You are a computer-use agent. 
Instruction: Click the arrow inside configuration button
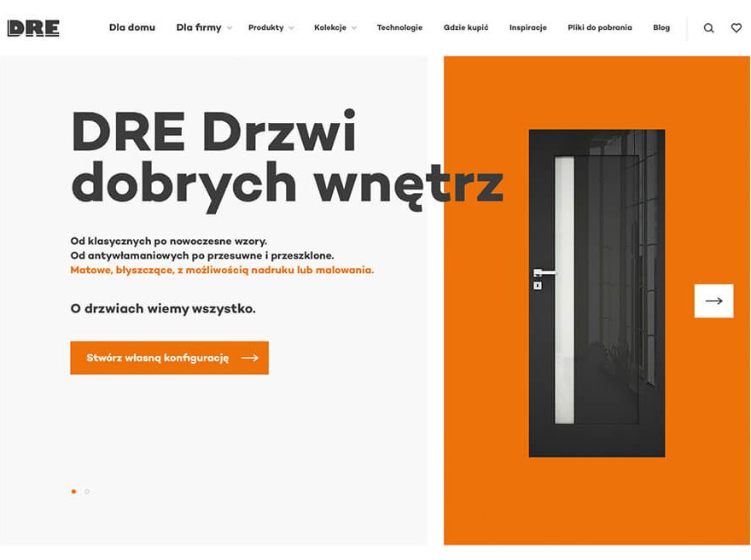pyautogui.click(x=249, y=358)
